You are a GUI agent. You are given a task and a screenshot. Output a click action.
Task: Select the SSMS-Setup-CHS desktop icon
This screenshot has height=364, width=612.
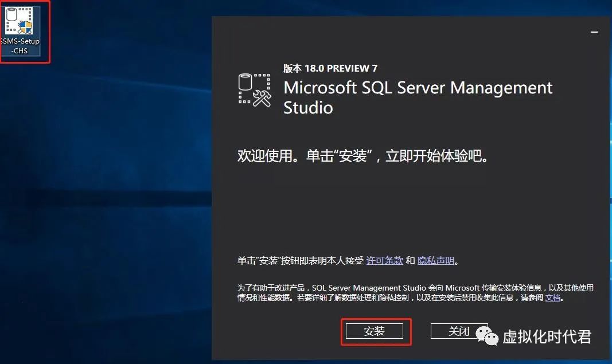point(20,31)
